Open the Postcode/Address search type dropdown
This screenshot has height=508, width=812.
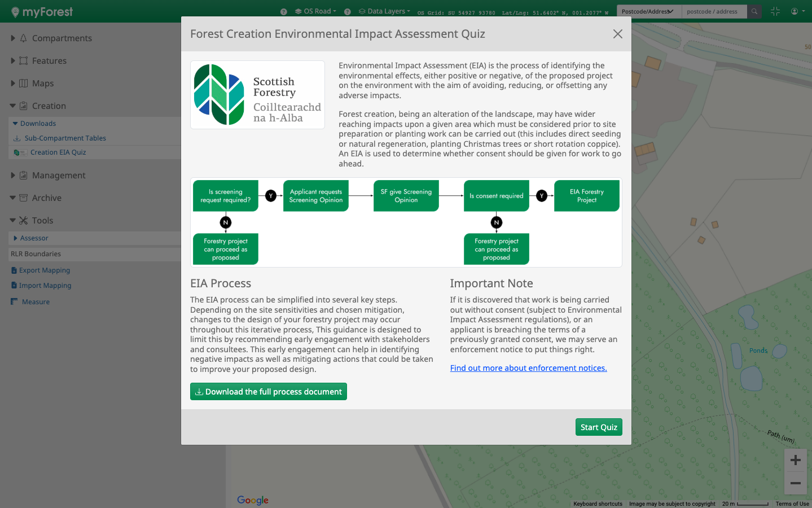point(648,11)
